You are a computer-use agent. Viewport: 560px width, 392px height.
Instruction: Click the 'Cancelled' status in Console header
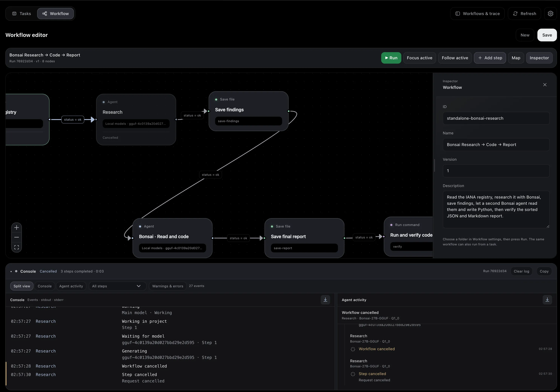pyautogui.click(x=48, y=271)
